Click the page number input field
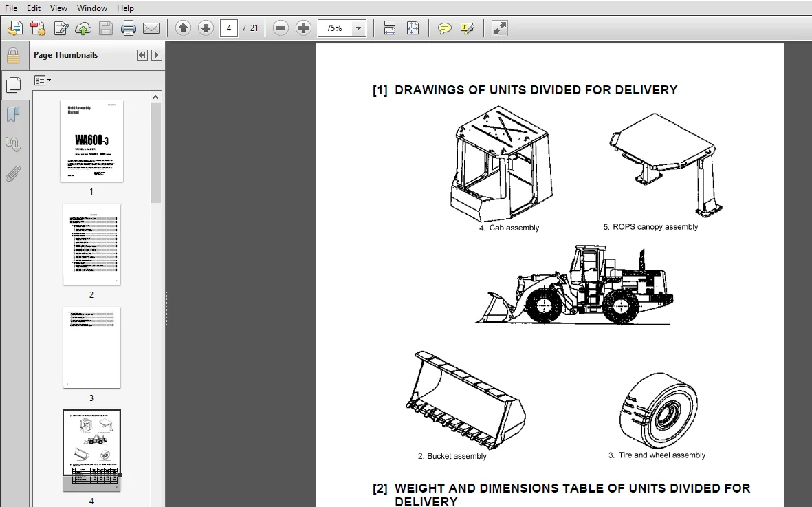 pyautogui.click(x=229, y=28)
